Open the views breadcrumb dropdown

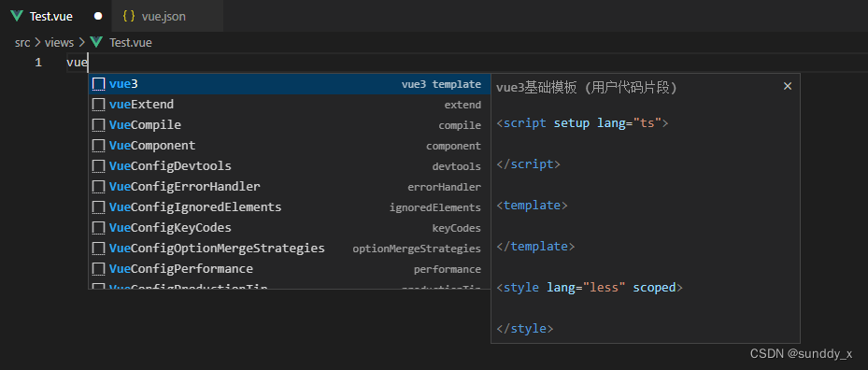[59, 42]
